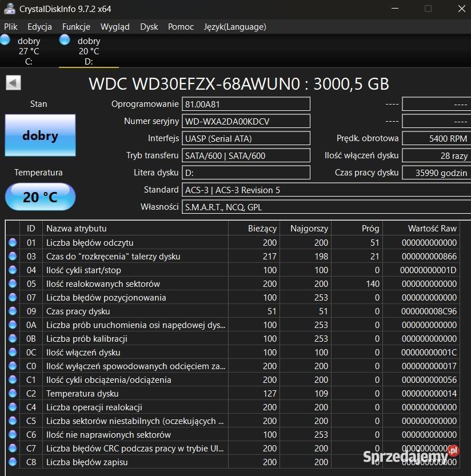
Task: Click status orb for attribute 05 row
Action: [13, 283]
